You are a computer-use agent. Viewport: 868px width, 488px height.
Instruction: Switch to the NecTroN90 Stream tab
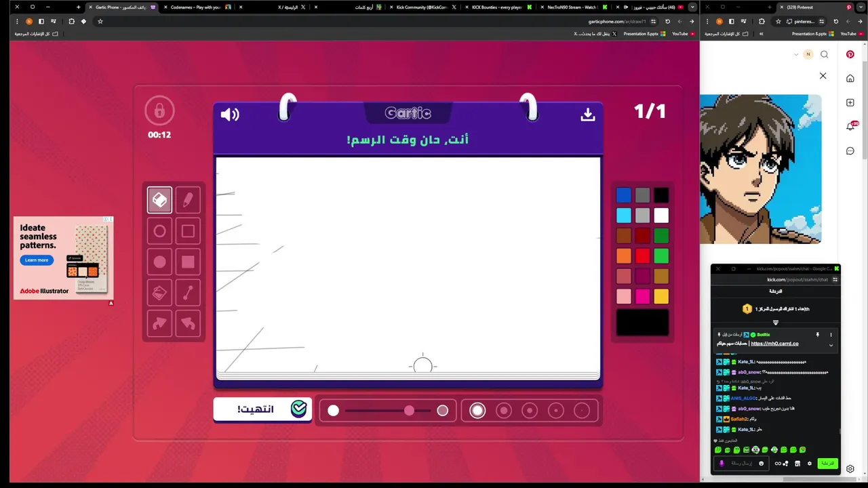(576, 7)
